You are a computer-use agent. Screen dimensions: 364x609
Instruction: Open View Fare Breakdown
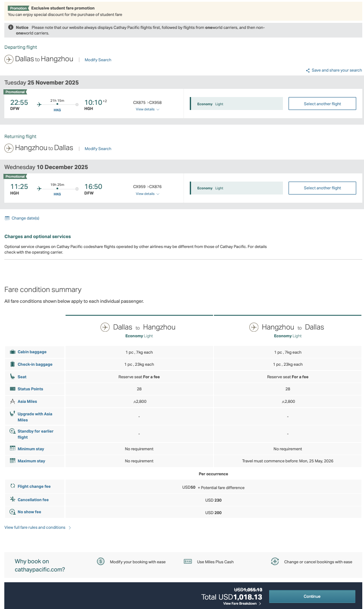[x=242, y=604]
